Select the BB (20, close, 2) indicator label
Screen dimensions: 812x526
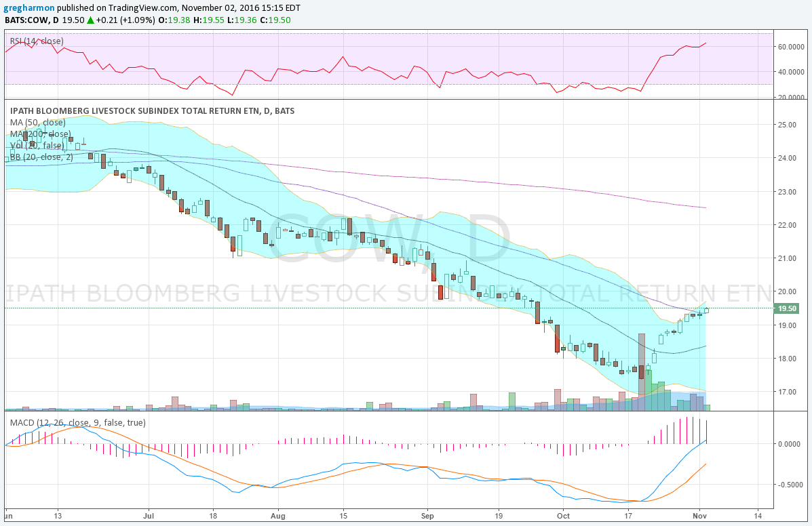pos(41,157)
